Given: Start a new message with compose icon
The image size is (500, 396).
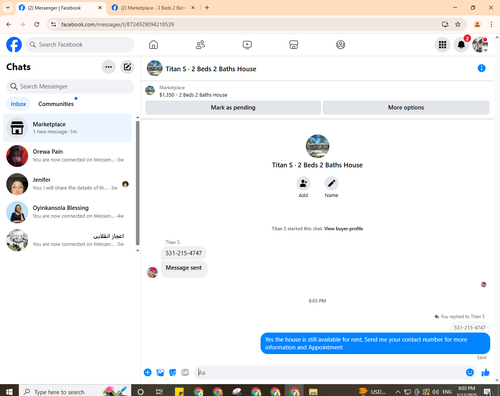Looking at the screenshot, I should (x=127, y=67).
